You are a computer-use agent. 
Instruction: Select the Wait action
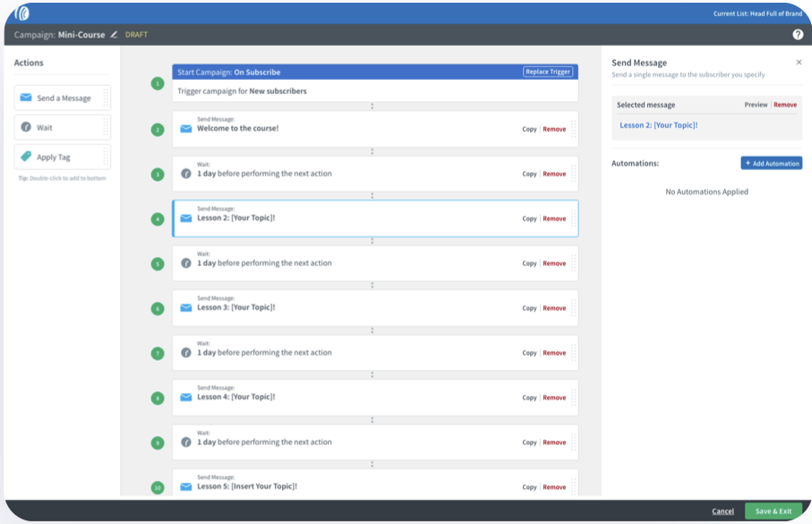tap(62, 127)
